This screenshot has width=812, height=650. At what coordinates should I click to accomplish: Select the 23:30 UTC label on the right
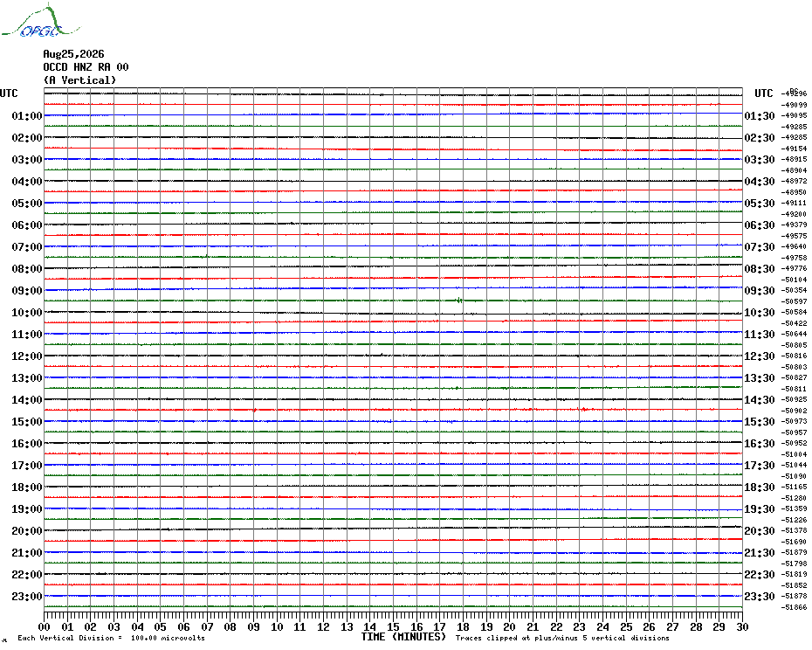[x=760, y=597]
